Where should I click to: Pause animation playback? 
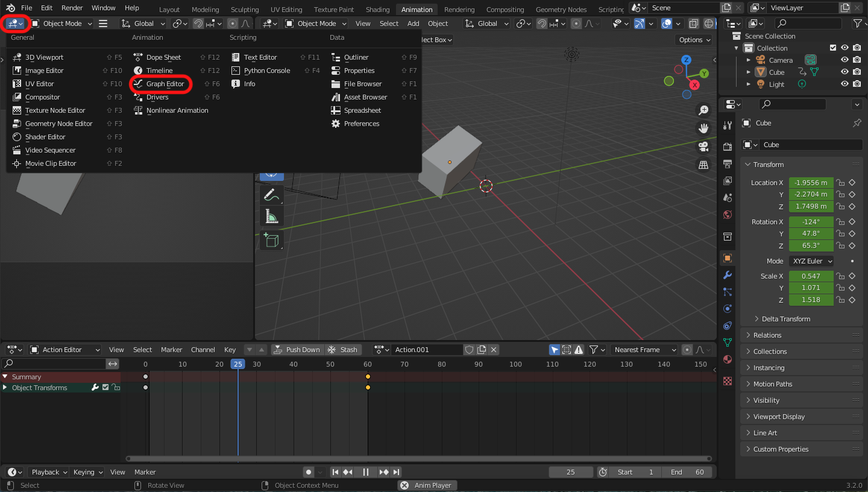pyautogui.click(x=366, y=472)
